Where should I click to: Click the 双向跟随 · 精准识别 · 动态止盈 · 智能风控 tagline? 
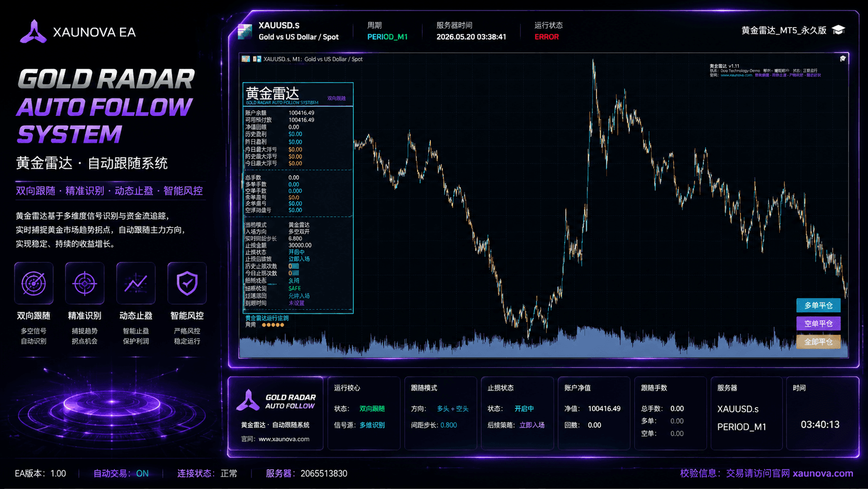(109, 191)
